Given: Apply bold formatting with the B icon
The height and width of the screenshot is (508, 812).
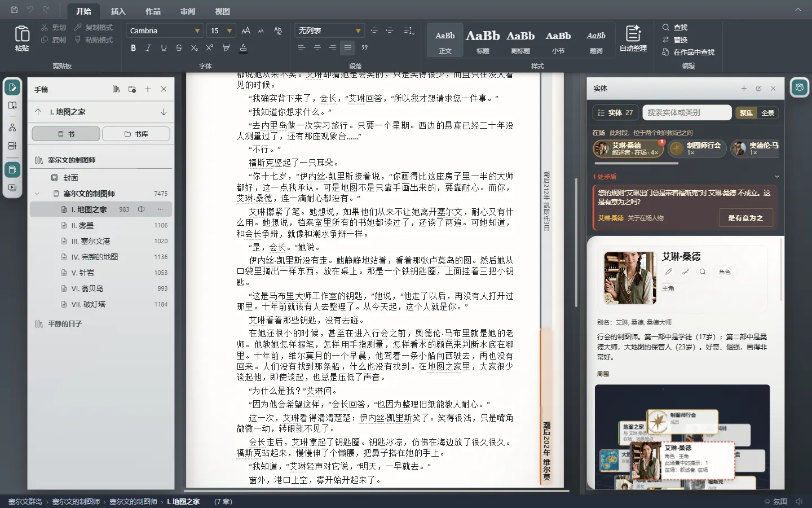Looking at the screenshot, I should pyautogui.click(x=133, y=48).
